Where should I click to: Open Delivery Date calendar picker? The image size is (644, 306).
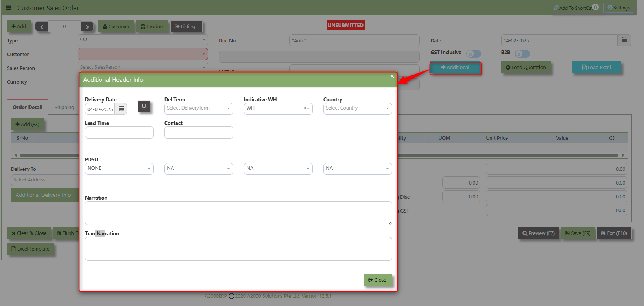pyautogui.click(x=122, y=109)
